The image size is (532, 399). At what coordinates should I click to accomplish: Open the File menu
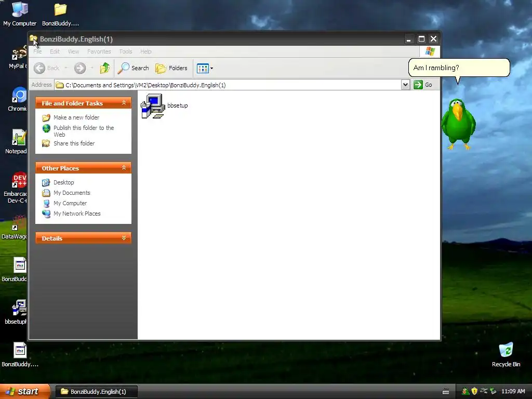(37, 51)
